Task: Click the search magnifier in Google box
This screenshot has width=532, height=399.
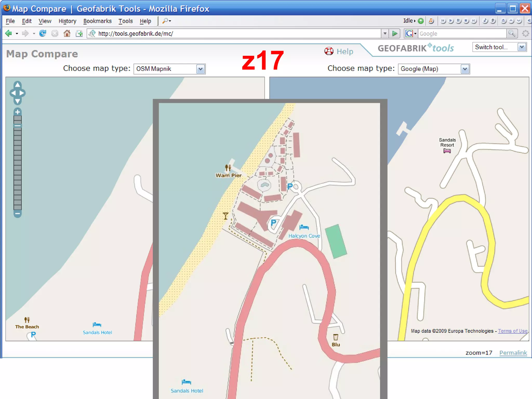Action: point(511,34)
